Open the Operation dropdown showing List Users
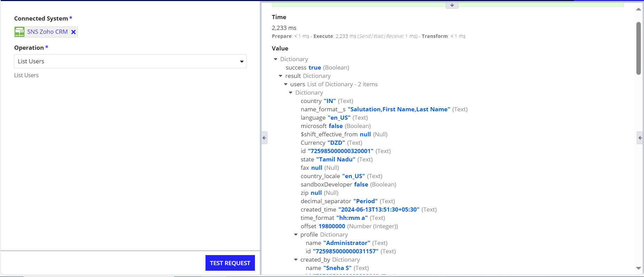 [130, 61]
